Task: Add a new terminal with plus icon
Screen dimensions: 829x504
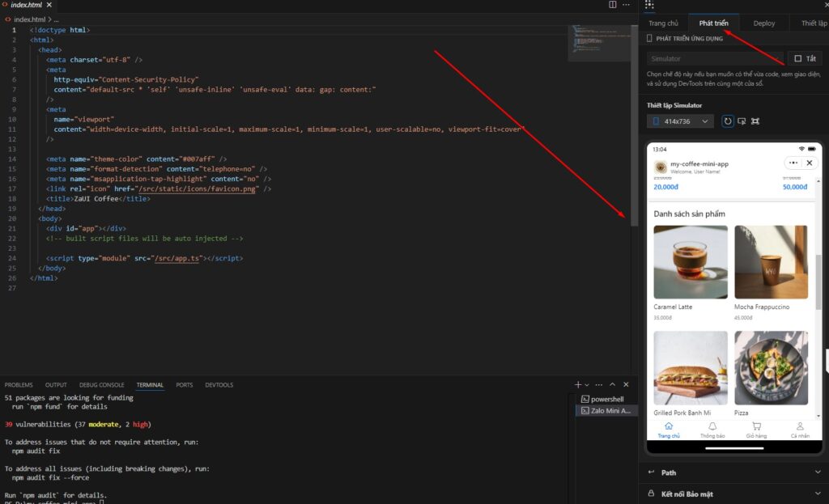Action: [578, 385]
